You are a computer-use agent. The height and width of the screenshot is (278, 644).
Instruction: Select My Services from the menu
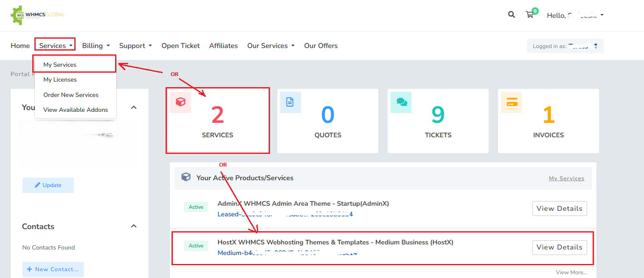60,65
